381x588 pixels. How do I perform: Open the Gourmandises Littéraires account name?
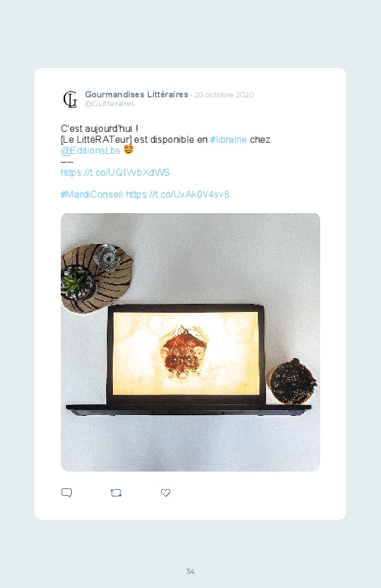click(x=136, y=94)
